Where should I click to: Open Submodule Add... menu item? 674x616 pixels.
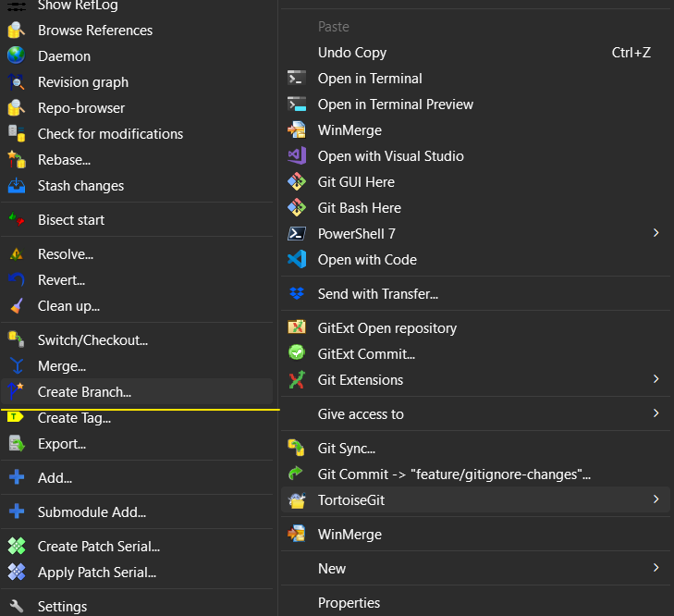click(137, 511)
